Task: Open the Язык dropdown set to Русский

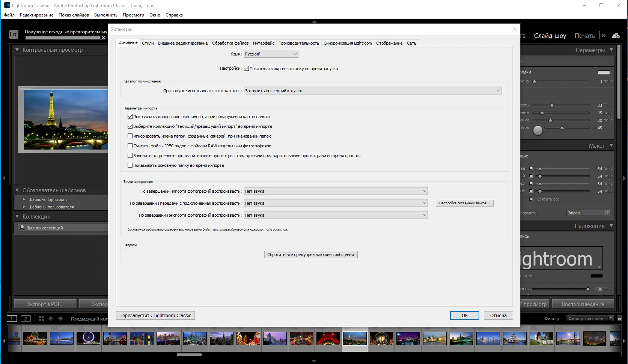Action: [x=271, y=54]
